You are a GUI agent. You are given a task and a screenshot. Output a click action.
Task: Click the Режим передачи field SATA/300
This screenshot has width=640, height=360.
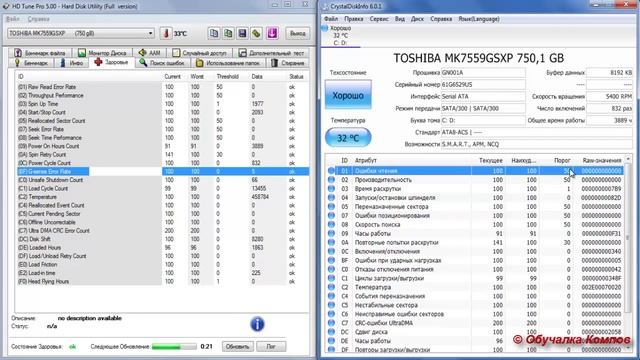483,109
